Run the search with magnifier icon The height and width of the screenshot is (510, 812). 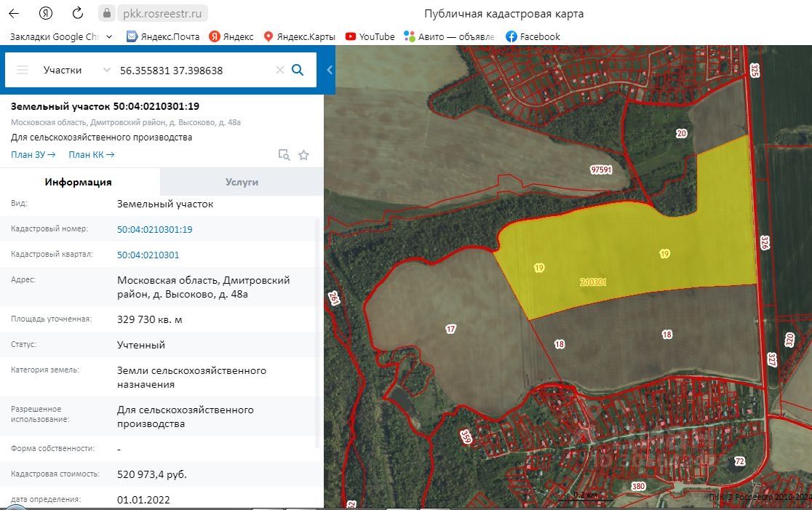[x=298, y=70]
